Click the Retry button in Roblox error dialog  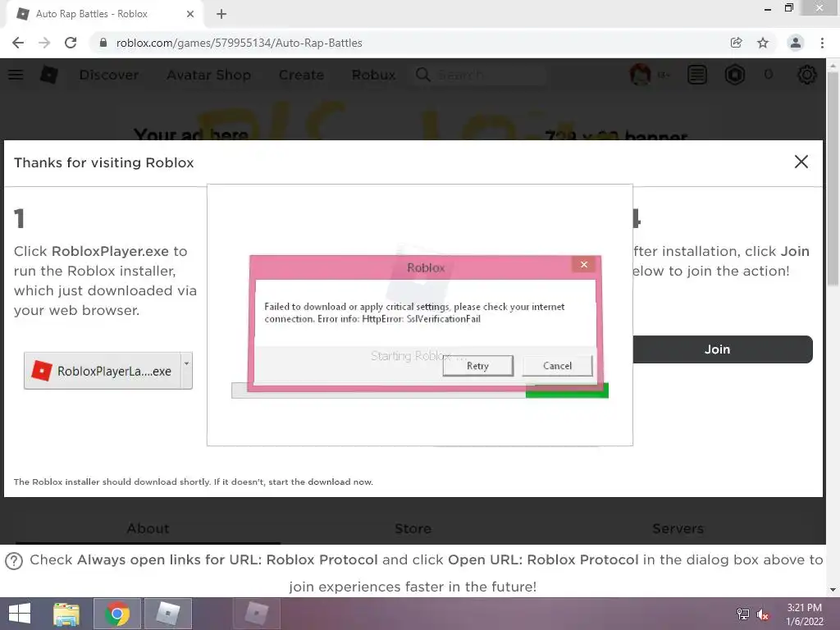478,366
